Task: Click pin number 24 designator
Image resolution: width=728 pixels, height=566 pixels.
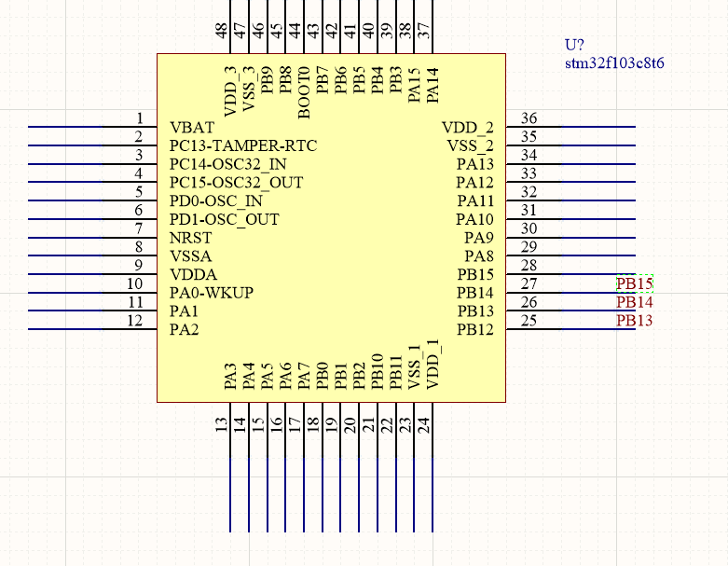Action: click(x=423, y=425)
